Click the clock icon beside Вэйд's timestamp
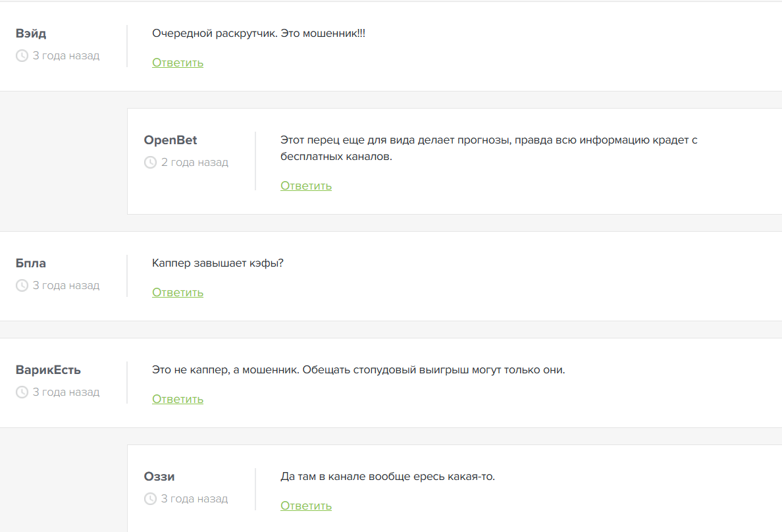Viewport: 782px width, 532px height. [22, 56]
